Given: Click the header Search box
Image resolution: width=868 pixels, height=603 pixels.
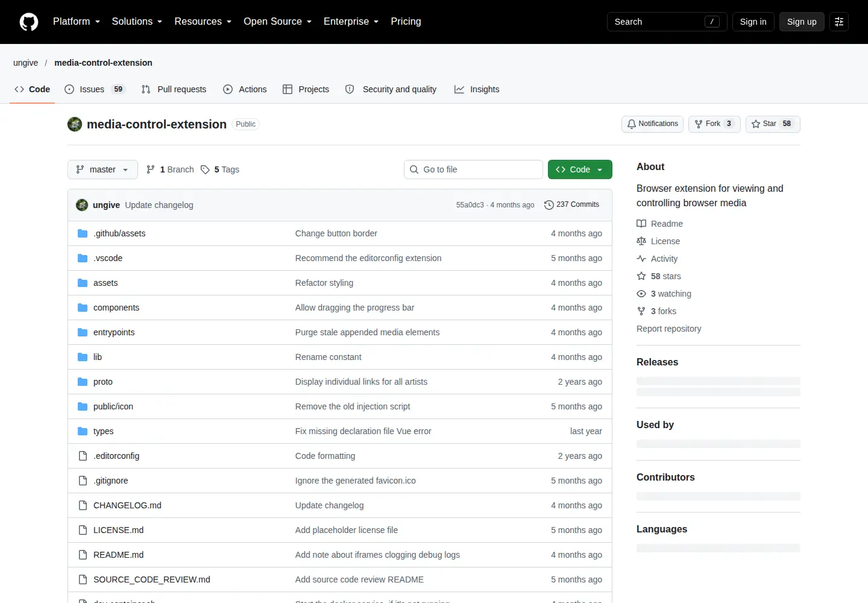Looking at the screenshot, I should tap(667, 22).
